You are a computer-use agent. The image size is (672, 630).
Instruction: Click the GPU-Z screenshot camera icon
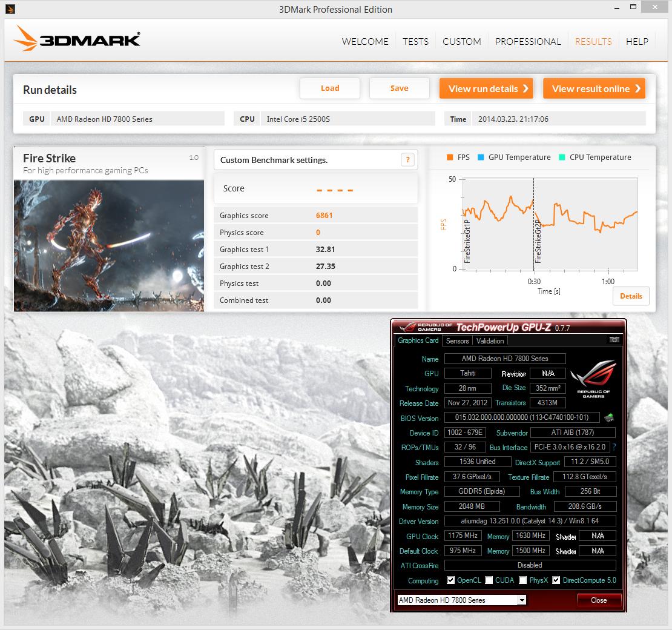click(x=614, y=340)
